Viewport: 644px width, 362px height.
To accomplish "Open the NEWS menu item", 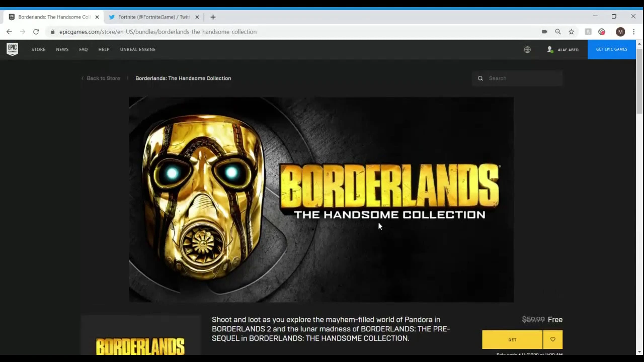I will tap(62, 49).
